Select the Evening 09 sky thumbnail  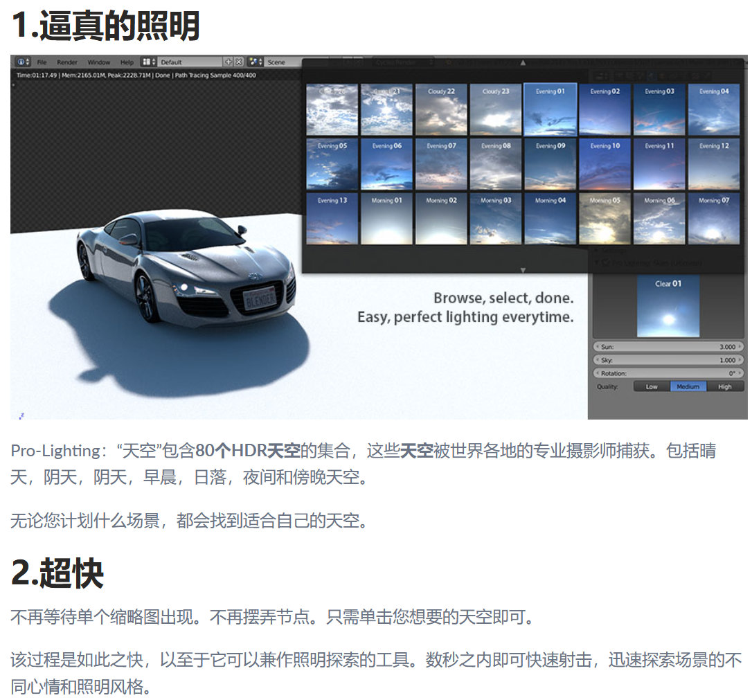[x=550, y=164]
